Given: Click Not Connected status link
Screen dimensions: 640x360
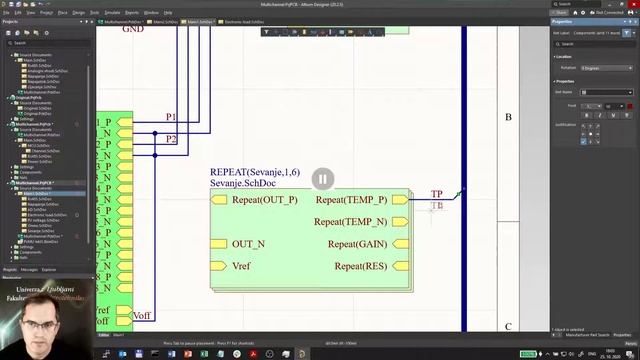Looking at the screenshot, I should (607, 13).
